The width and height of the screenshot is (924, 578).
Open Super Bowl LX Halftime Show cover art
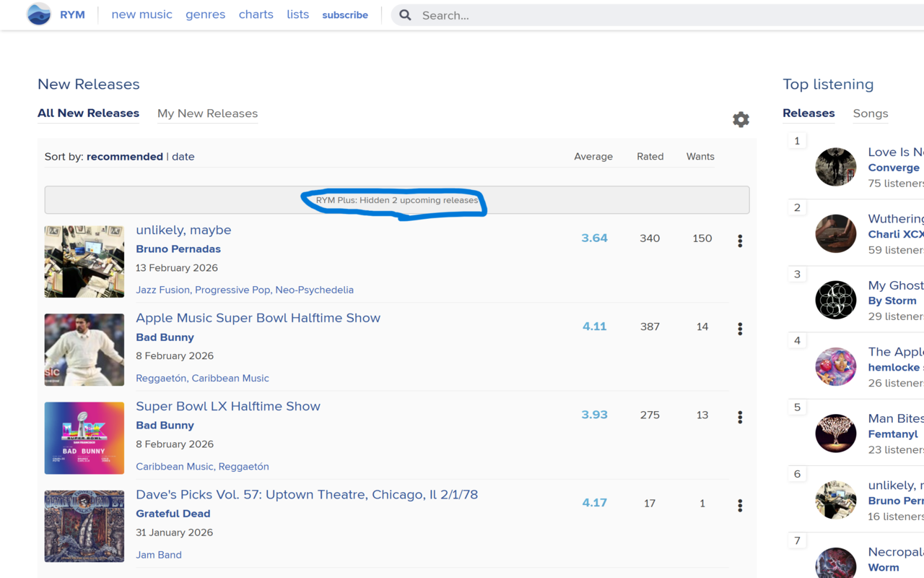pos(84,438)
